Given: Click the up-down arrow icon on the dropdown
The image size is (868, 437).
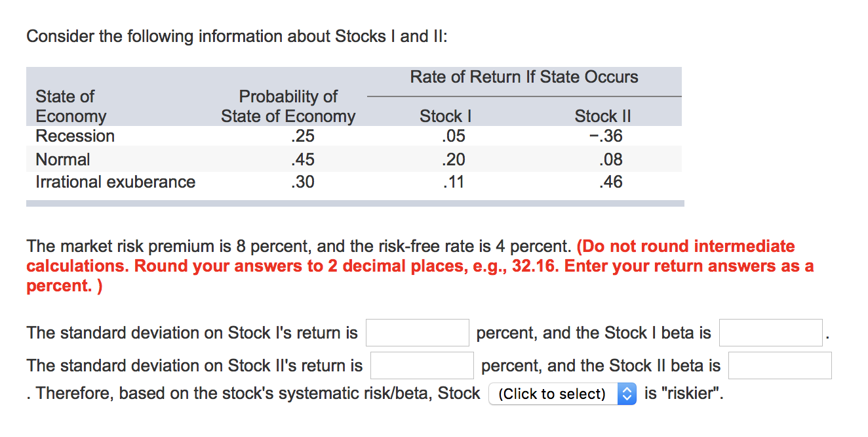Looking at the screenshot, I should click(627, 393).
